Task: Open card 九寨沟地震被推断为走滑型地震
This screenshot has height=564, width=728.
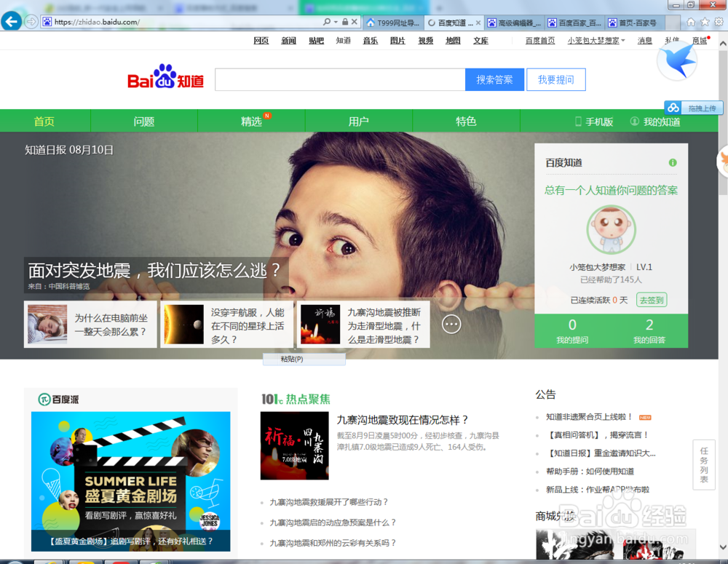Action: pos(363,324)
